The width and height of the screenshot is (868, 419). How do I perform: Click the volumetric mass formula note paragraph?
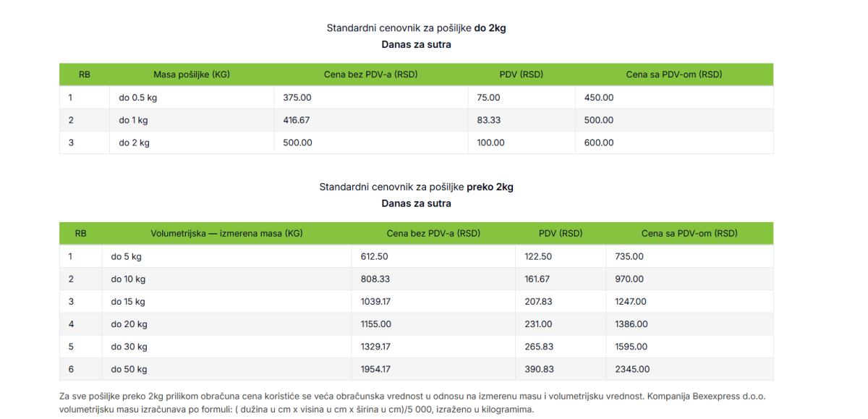point(412,403)
